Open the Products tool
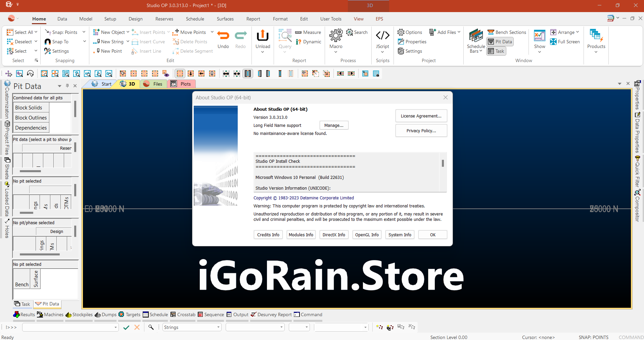This screenshot has height=340, width=644. 596,39
